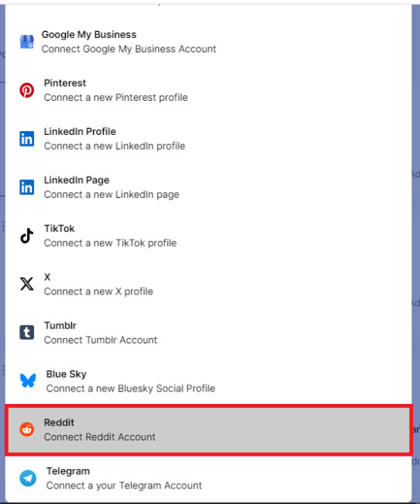Click "Connect Google My Business Account" text
Image resolution: width=420 pixels, height=504 pixels.
(129, 49)
